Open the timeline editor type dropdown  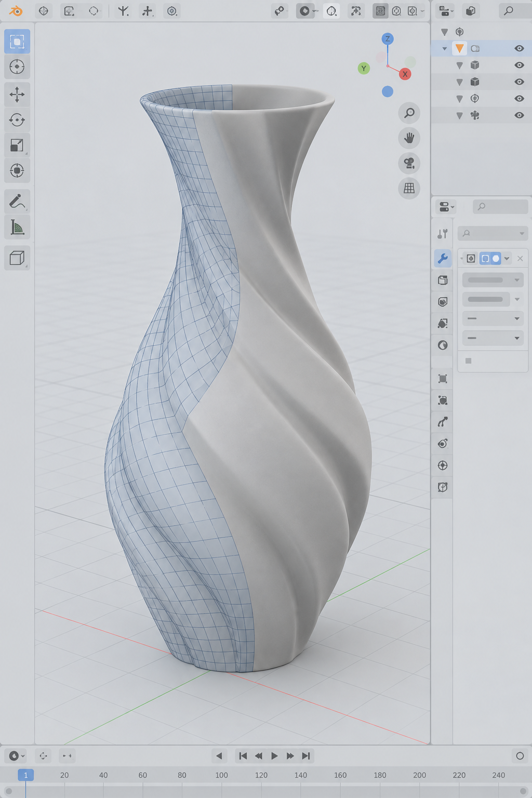17,756
